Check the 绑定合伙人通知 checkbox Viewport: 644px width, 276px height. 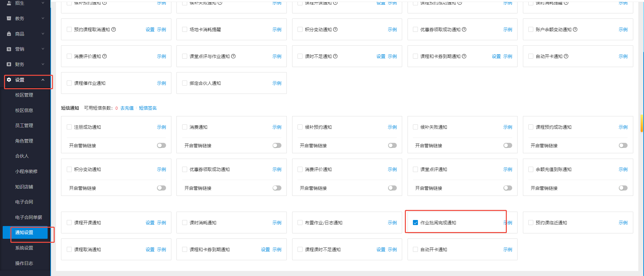[x=184, y=83]
